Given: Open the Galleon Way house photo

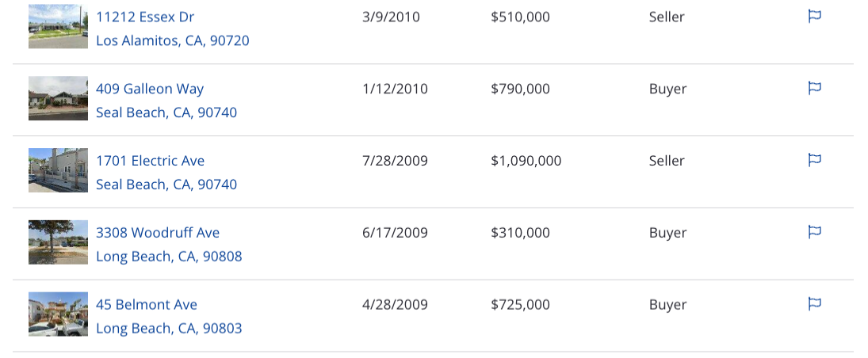Looking at the screenshot, I should (x=58, y=98).
